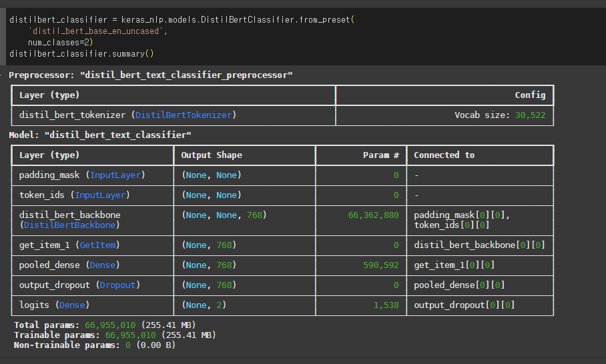Click the pooled_dense output shape (None, 768)
The width and height of the screenshot is (606, 364).
pos(209,265)
